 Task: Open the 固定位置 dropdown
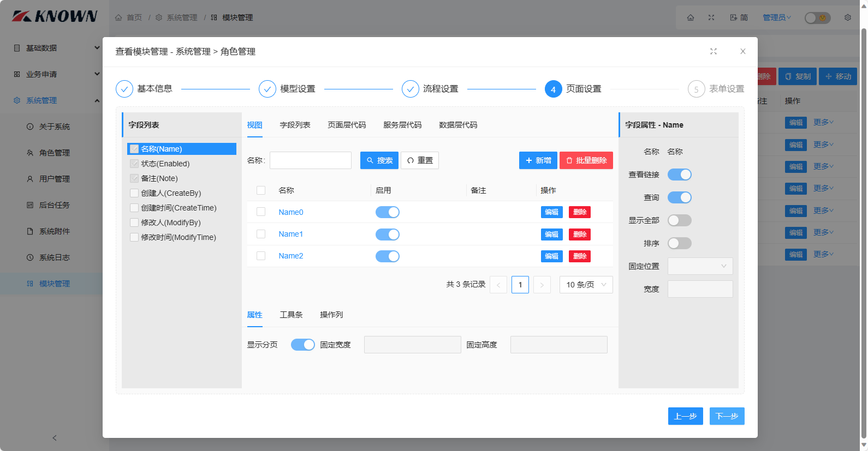(x=700, y=266)
